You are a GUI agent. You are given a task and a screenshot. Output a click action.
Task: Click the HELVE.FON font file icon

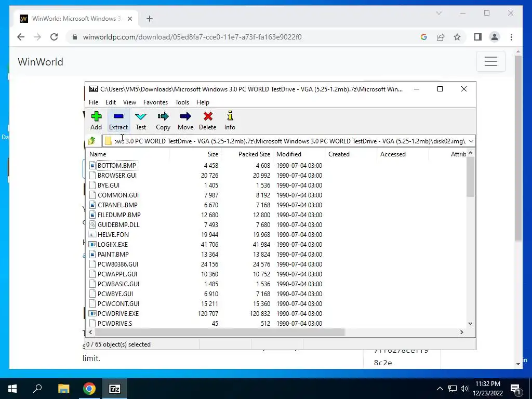92,234
